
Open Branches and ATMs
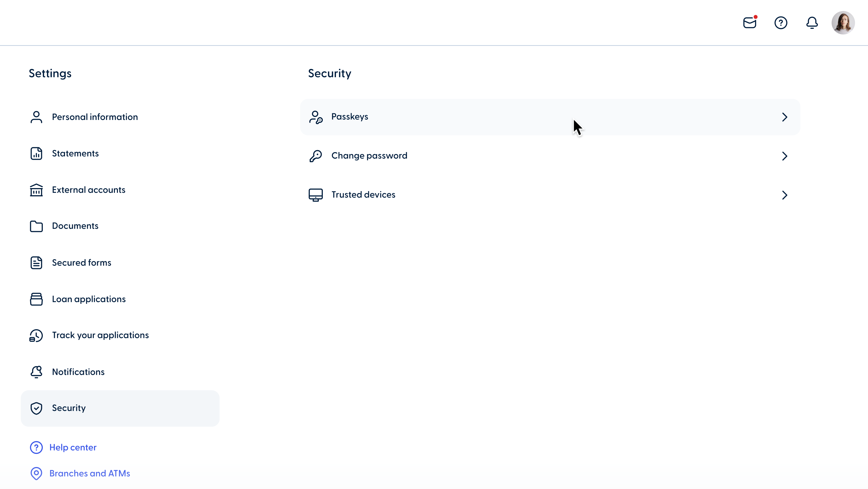[90, 473]
